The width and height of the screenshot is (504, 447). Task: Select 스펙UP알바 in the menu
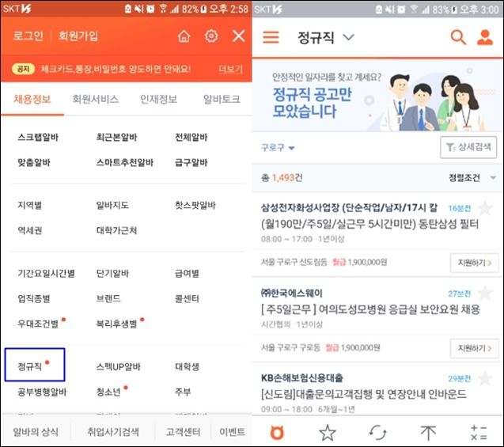(118, 366)
